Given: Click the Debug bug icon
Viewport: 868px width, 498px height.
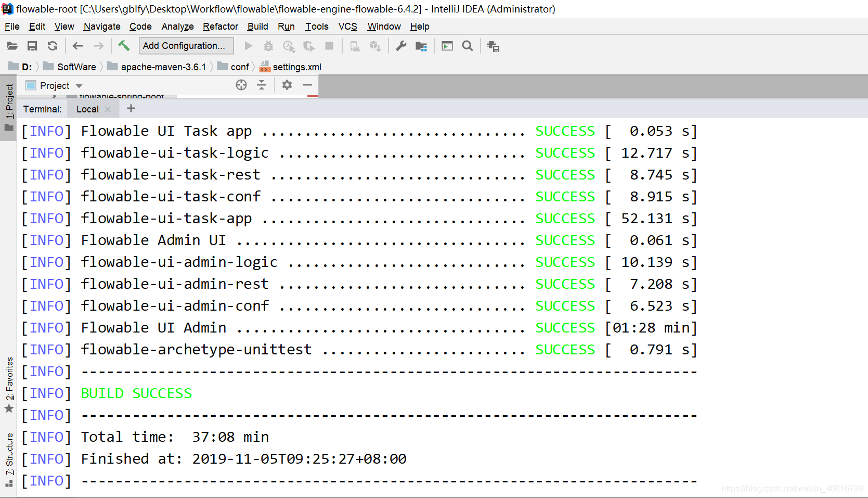Looking at the screenshot, I should (x=268, y=46).
